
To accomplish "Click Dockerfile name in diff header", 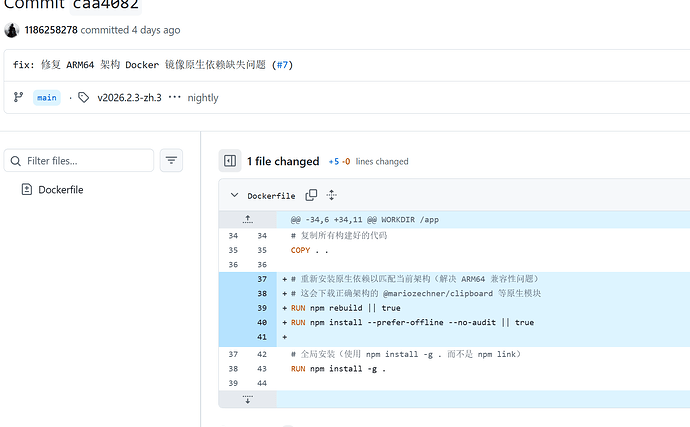I will point(271,196).
